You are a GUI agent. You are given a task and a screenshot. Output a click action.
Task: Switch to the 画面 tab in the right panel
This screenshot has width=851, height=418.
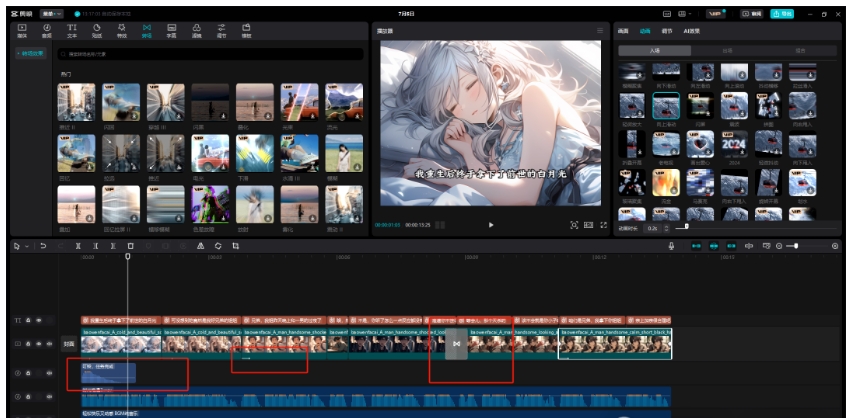(623, 31)
